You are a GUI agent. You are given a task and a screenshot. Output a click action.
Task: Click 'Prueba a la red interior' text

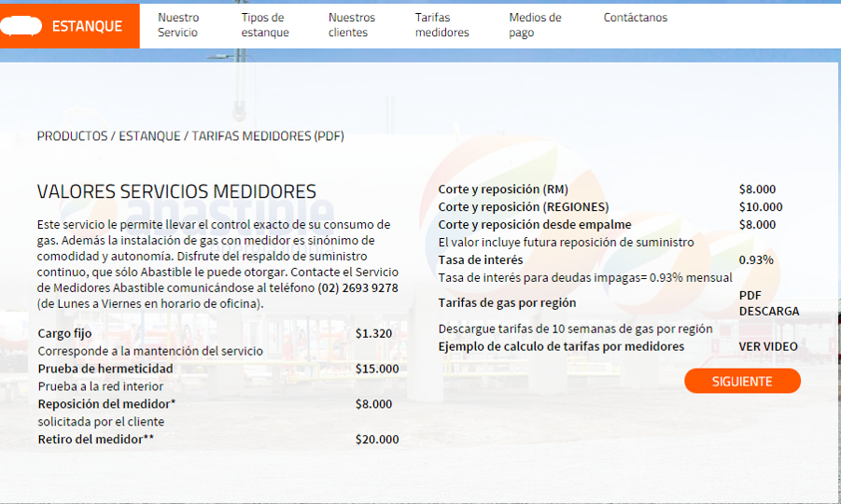(x=100, y=386)
